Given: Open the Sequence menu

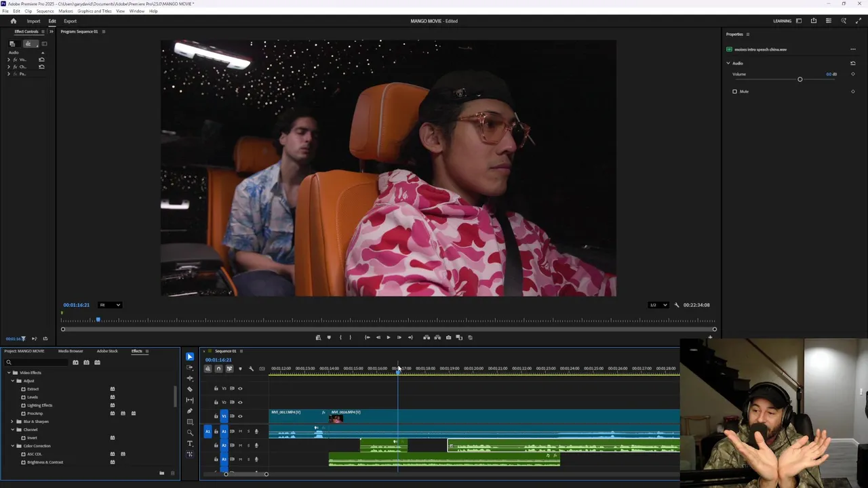Looking at the screenshot, I should pyautogui.click(x=45, y=12).
